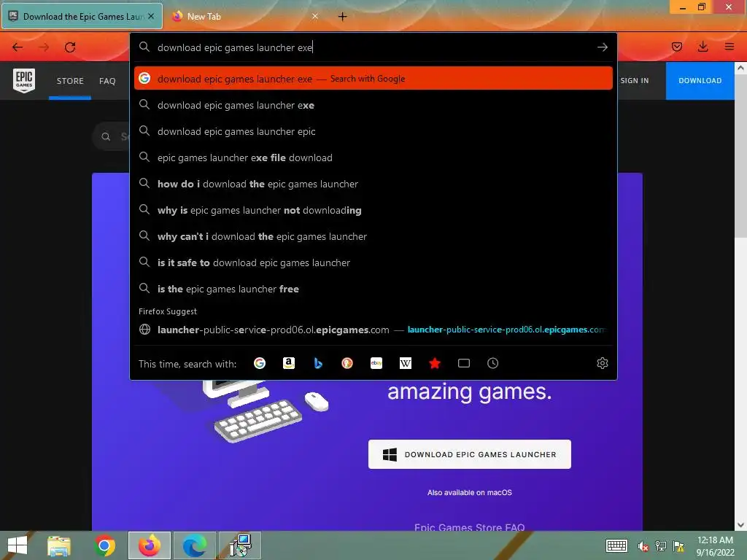Reload the current page
747x560 pixels.
click(x=70, y=47)
